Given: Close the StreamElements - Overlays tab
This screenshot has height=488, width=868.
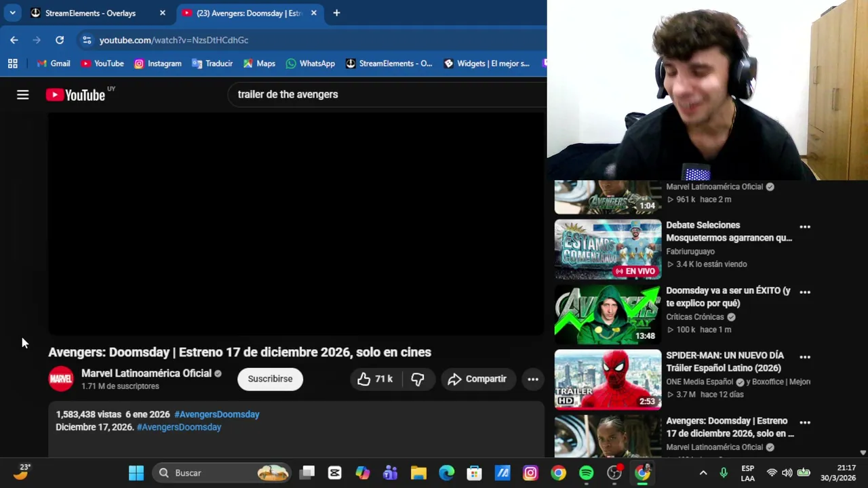Looking at the screenshot, I should pyautogui.click(x=162, y=13).
